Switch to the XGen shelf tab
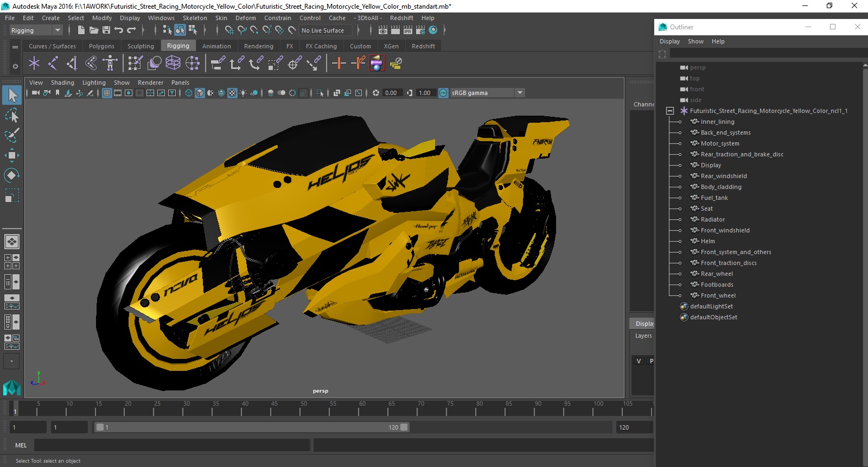The height and width of the screenshot is (467, 868). 391,46
